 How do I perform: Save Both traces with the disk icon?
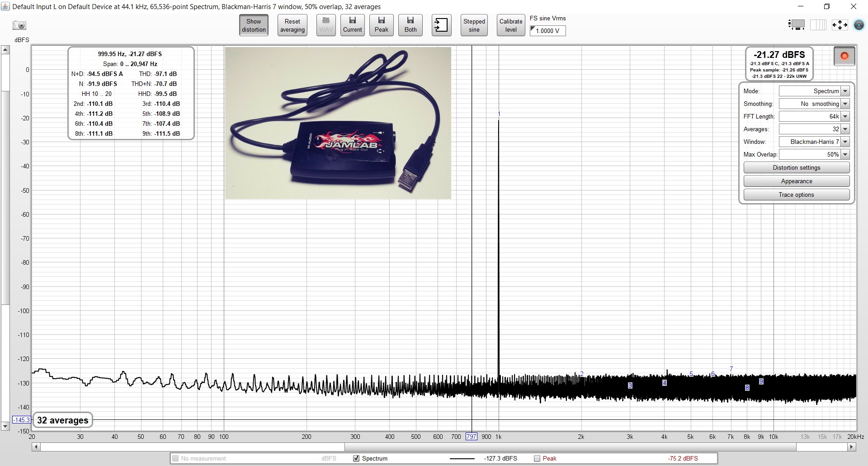(410, 25)
